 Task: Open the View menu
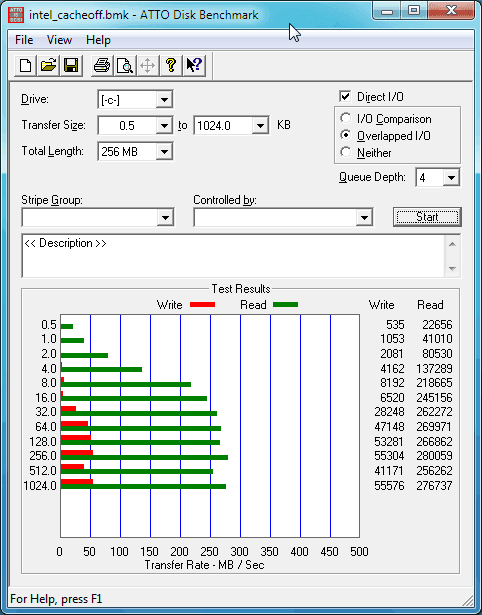coord(59,40)
